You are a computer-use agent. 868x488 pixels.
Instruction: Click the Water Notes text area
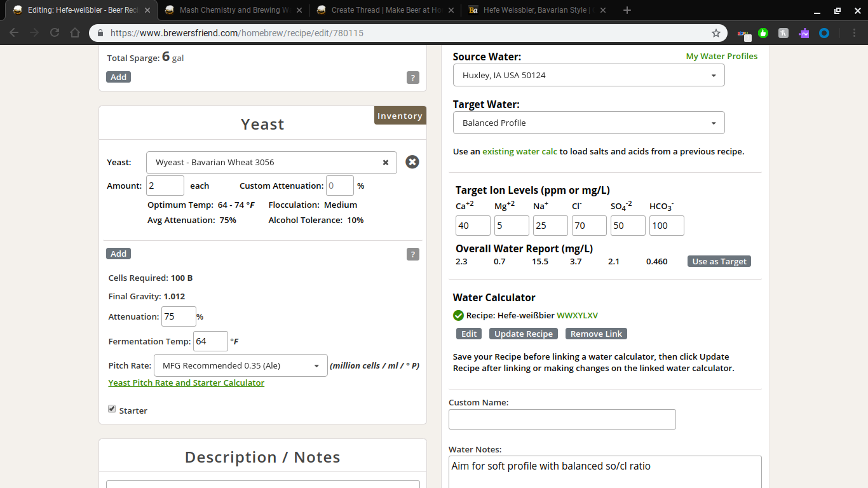tap(605, 471)
